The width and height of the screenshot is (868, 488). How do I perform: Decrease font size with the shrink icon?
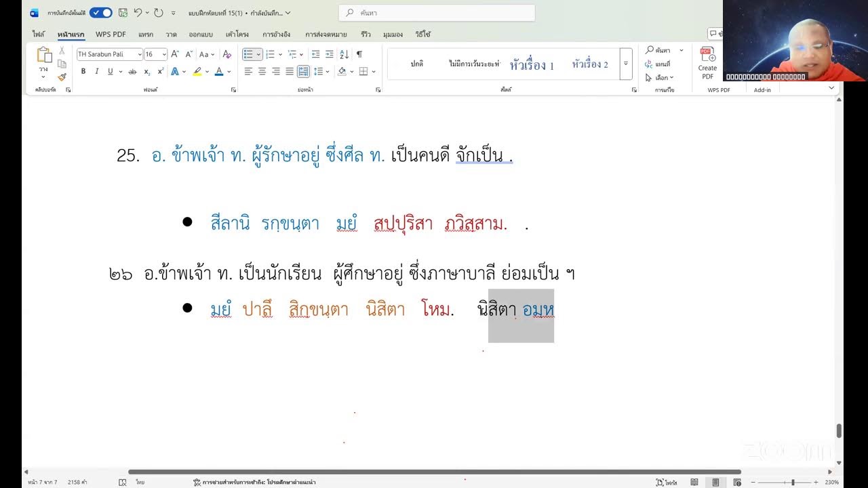coord(189,54)
